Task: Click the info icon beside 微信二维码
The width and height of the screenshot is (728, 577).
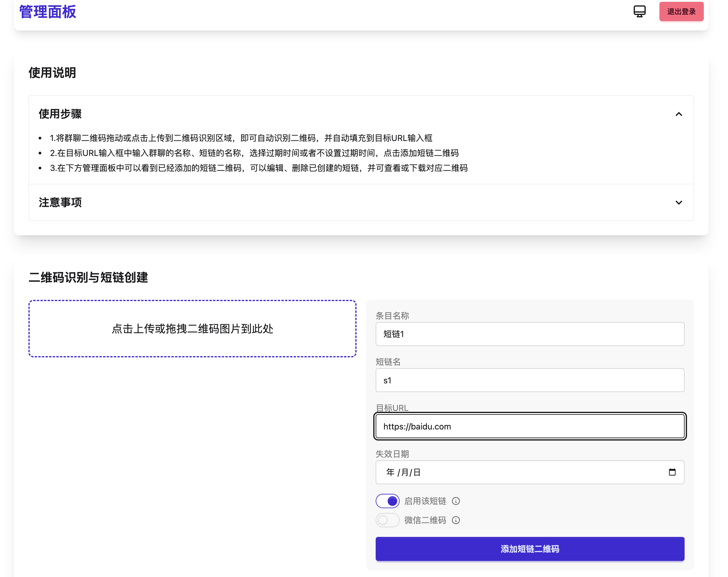Action: pos(456,520)
